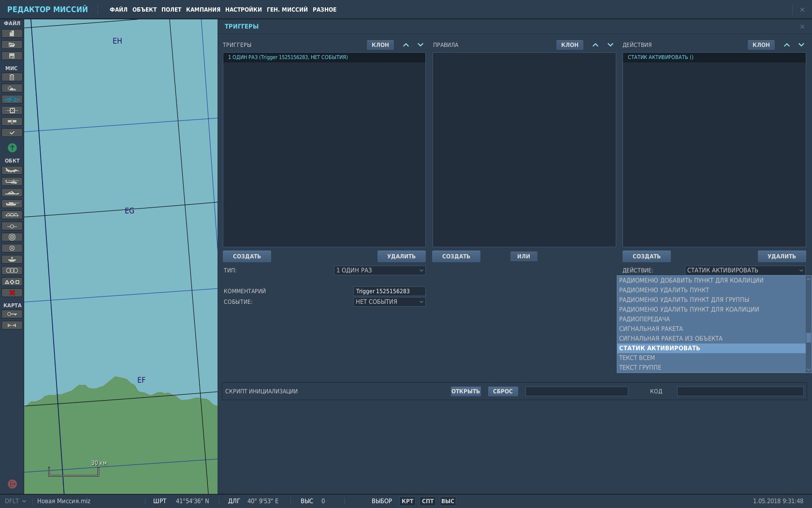Click the red X delete object icon

12,293
